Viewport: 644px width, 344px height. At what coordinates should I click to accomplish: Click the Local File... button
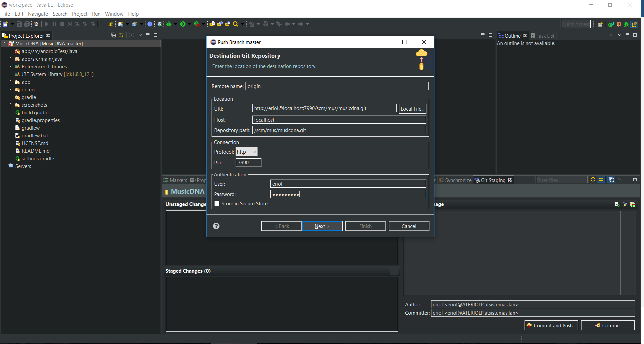pos(412,109)
